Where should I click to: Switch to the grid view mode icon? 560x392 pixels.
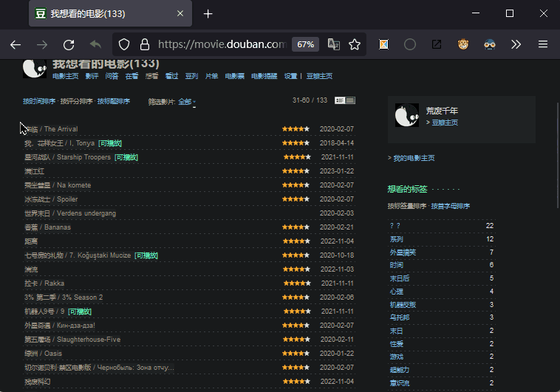click(x=340, y=100)
